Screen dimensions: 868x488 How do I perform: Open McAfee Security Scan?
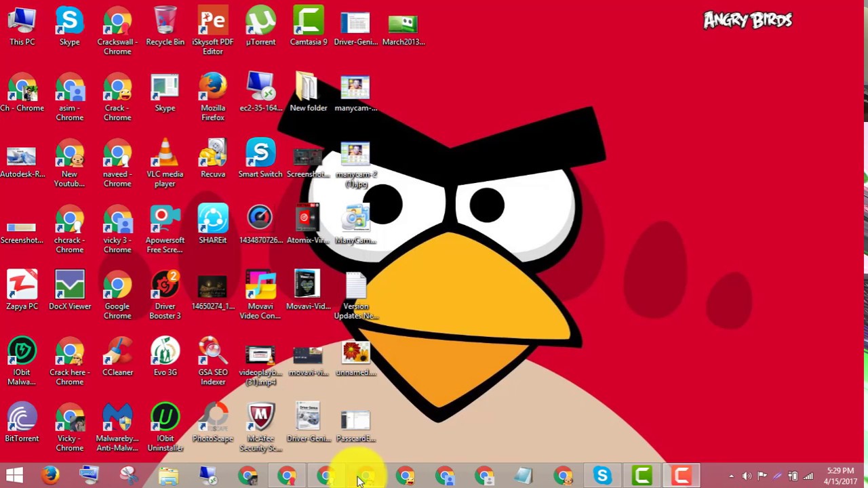point(260,427)
